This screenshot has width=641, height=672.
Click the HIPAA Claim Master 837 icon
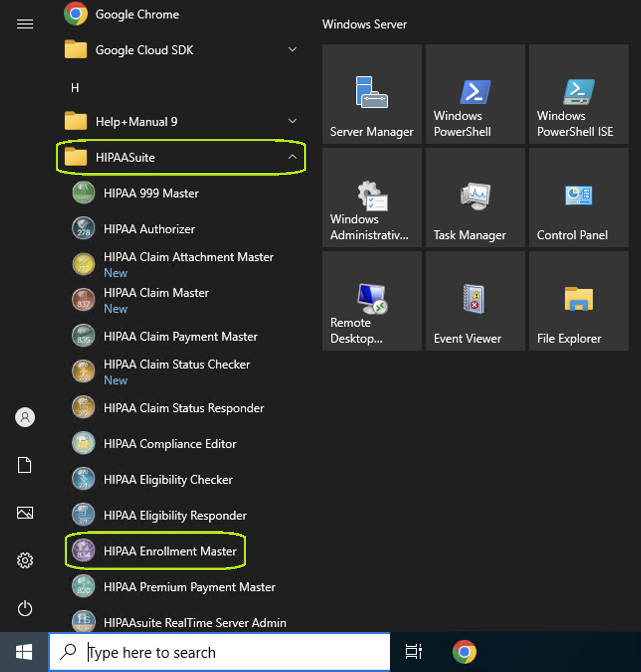[84, 300]
